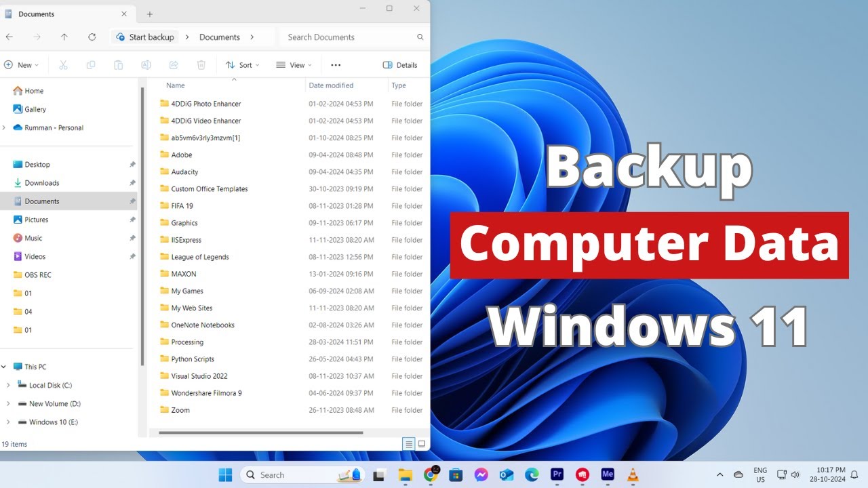The height and width of the screenshot is (488, 868).
Task: Click Start backup button
Action: pyautogui.click(x=145, y=37)
